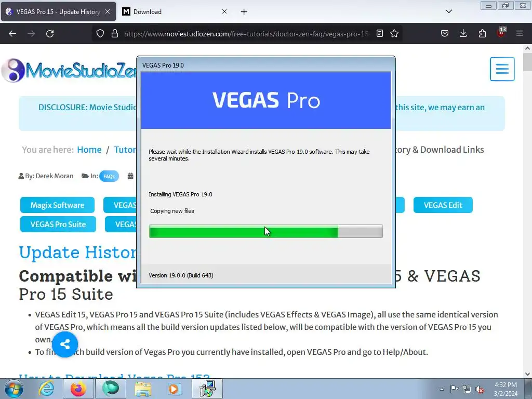532x399 pixels.
Task: Open the Save to Pocket icon
Action: tap(445, 33)
